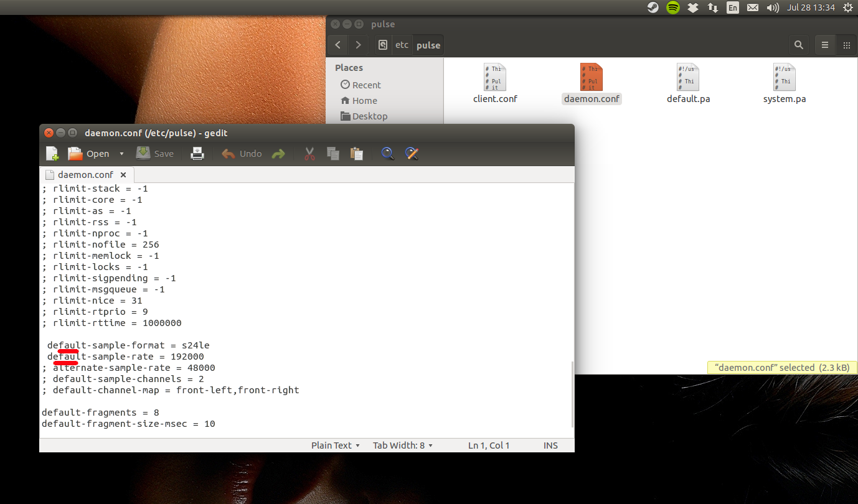
Task: Select the client.conf file
Action: (495, 83)
